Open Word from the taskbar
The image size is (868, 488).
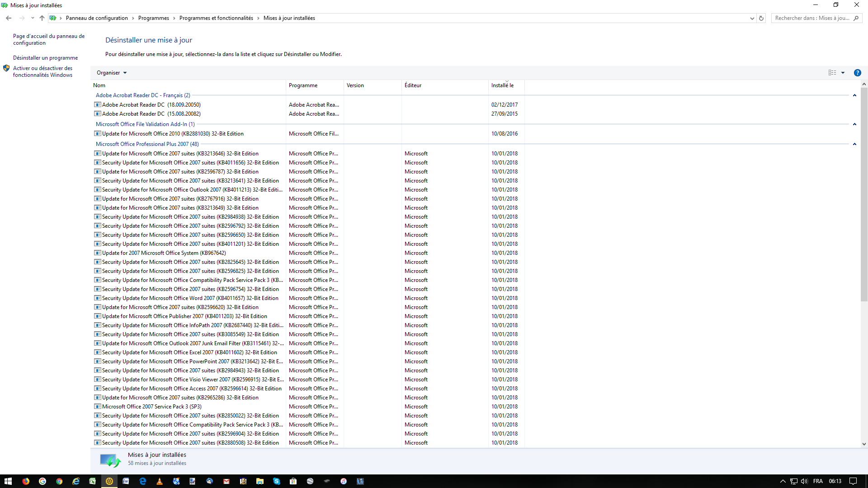[x=126, y=481]
